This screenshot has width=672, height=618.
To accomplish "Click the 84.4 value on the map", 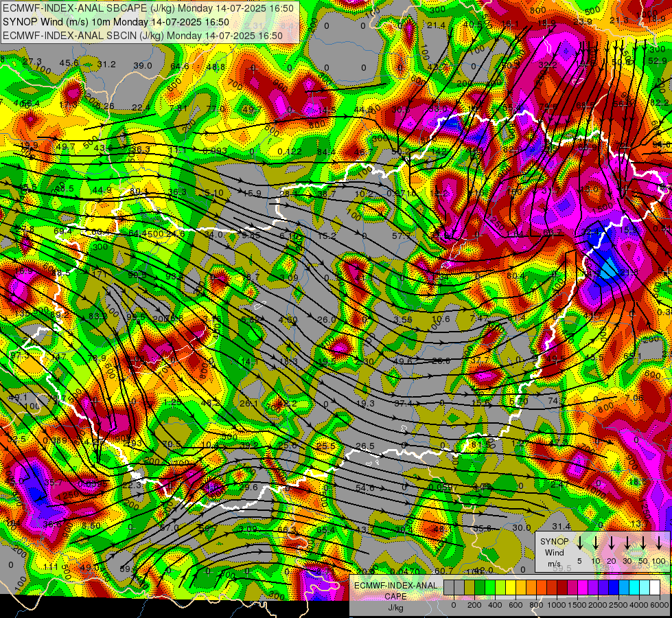I will (x=327, y=152).
